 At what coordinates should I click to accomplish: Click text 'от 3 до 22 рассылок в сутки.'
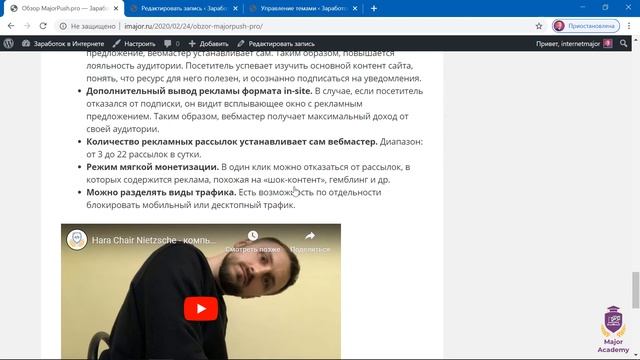(144, 154)
